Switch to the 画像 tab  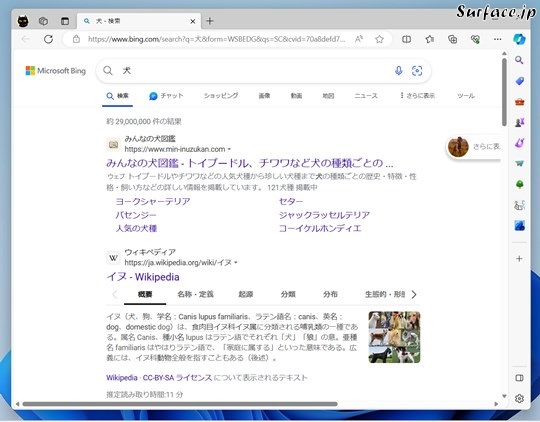pyautogui.click(x=264, y=96)
